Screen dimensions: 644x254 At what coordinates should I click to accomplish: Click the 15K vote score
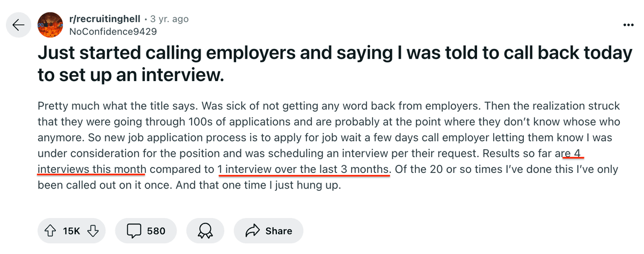pyautogui.click(x=71, y=231)
